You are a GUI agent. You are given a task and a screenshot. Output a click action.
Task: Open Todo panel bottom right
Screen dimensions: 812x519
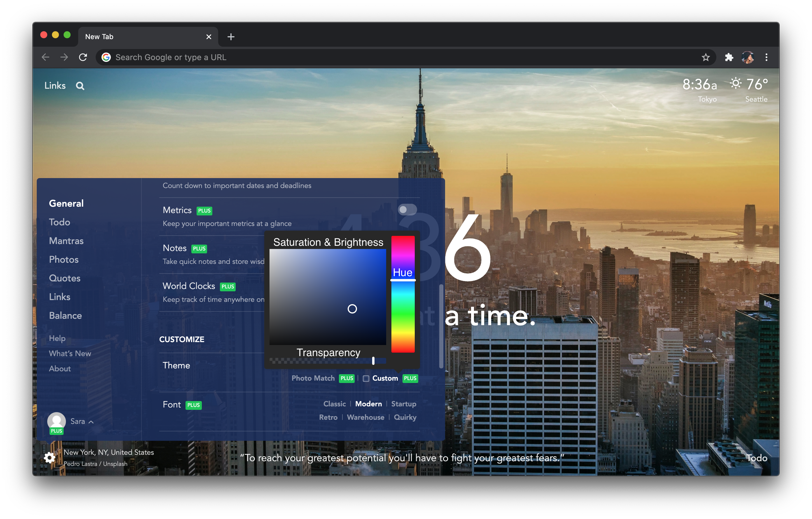756,458
